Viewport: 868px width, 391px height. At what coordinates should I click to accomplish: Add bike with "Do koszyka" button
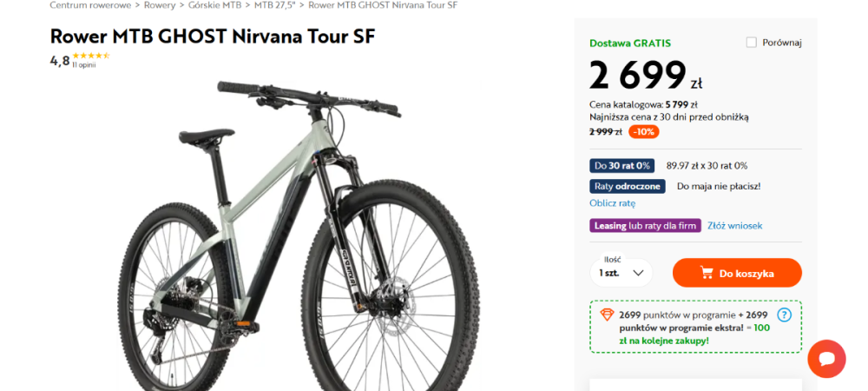pos(737,273)
